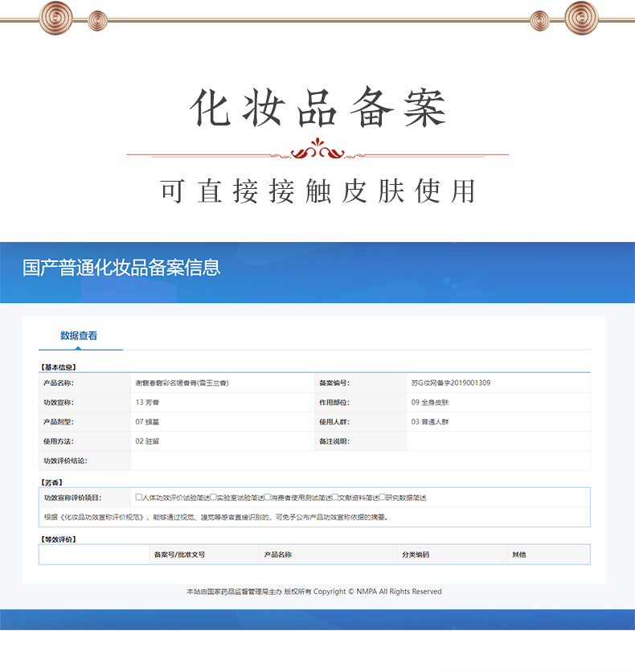
Task: Click the filing number 苏G妆网备字2019001309
Action: 450,383
